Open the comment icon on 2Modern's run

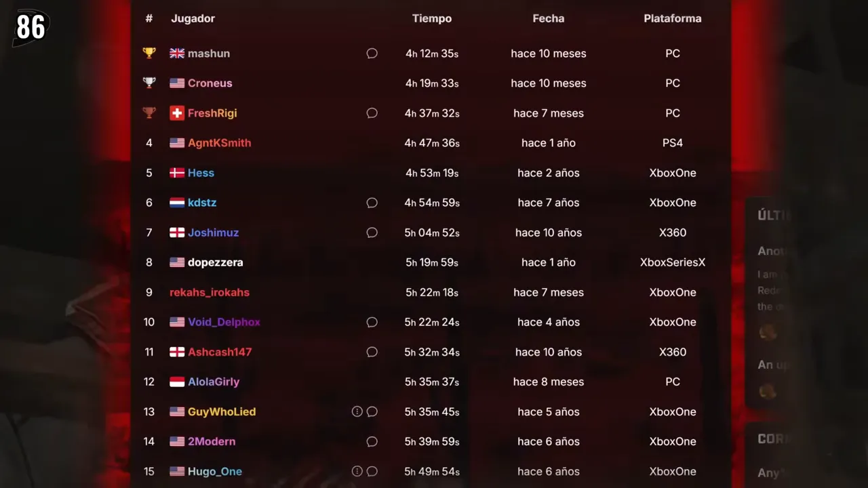point(372,441)
